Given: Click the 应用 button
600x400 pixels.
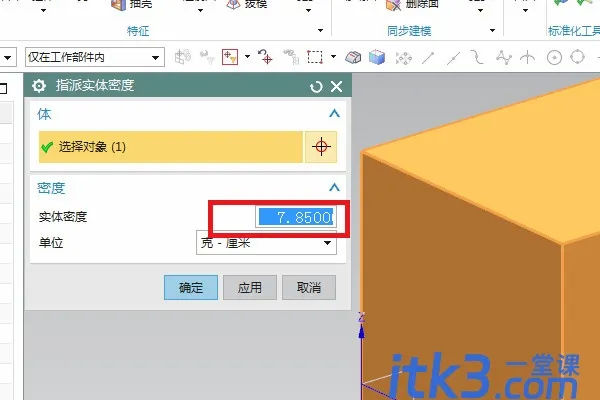Looking at the screenshot, I should pos(250,287).
